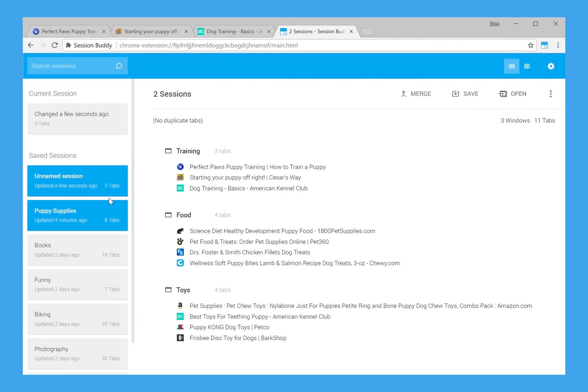This screenshot has height=392, width=588.
Task: Select the Current Session card
Action: (78, 118)
